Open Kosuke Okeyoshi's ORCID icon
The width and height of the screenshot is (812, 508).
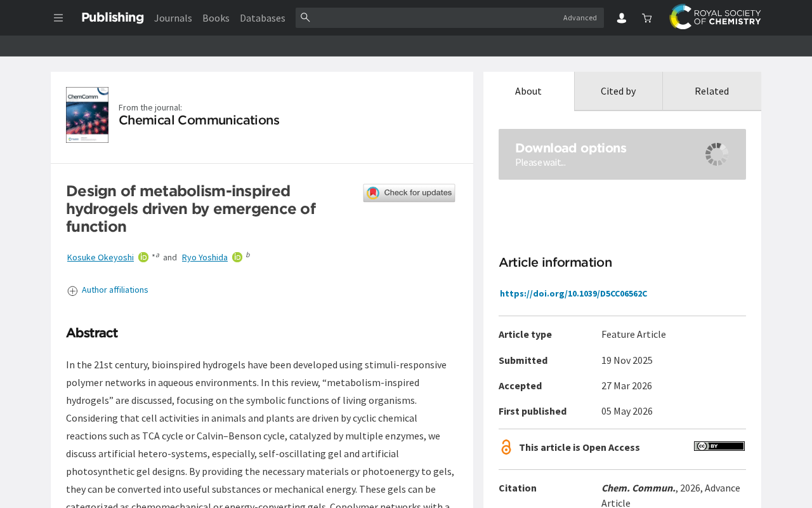143,257
